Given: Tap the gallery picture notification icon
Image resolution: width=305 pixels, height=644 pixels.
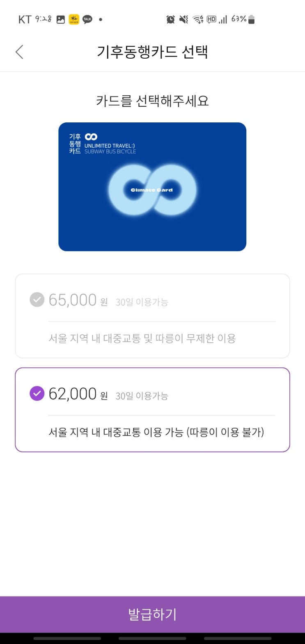Looking at the screenshot, I should coord(61,19).
